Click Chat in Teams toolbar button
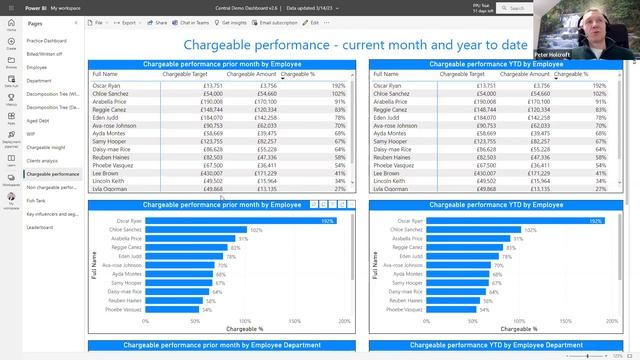 coord(190,23)
